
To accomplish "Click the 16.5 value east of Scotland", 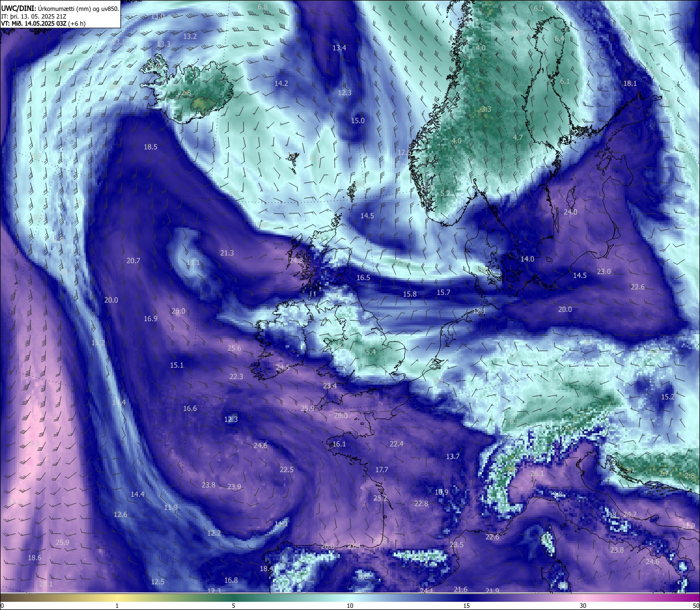I will pyautogui.click(x=363, y=278).
